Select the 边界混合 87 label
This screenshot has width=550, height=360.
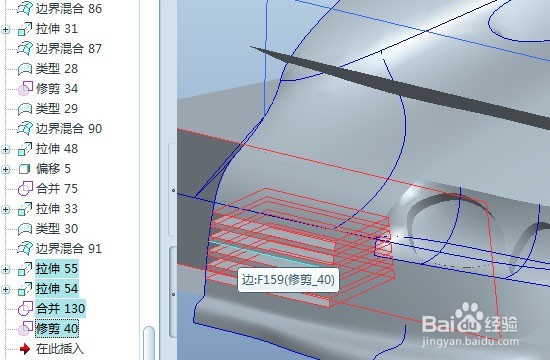tap(69, 48)
